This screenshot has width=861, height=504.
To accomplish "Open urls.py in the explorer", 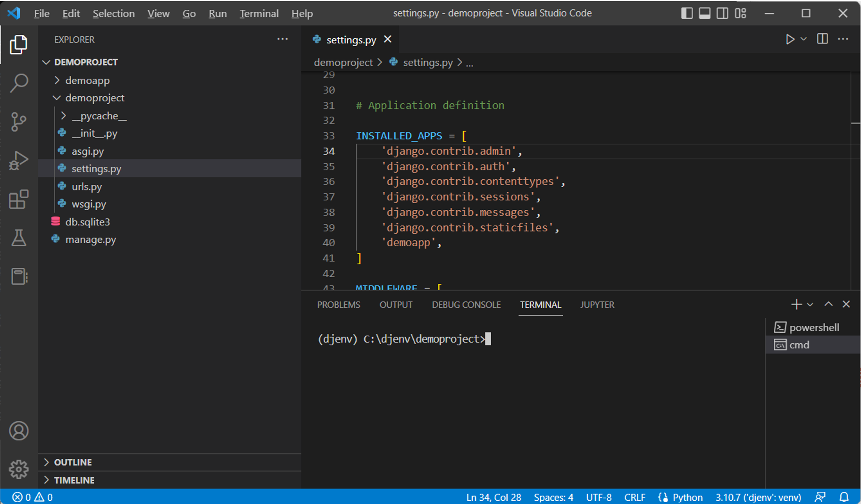I will pyautogui.click(x=87, y=187).
